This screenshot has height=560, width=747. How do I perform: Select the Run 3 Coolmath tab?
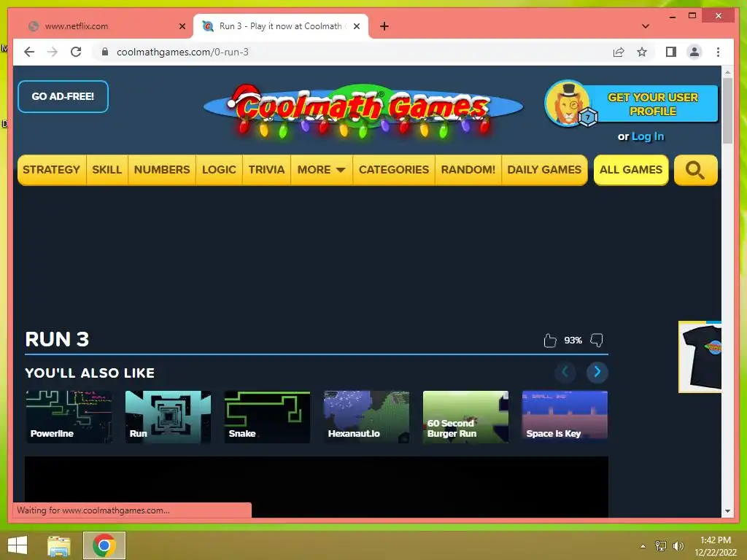point(280,26)
